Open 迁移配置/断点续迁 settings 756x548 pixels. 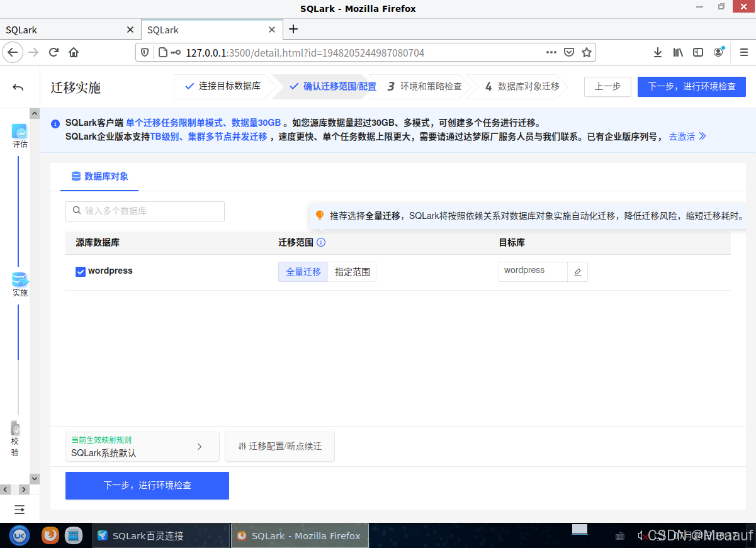pyautogui.click(x=279, y=447)
